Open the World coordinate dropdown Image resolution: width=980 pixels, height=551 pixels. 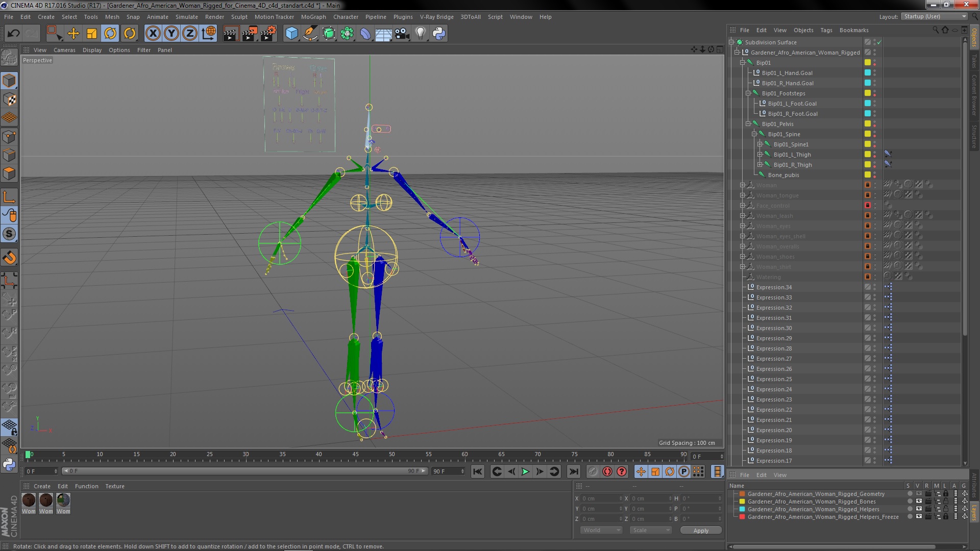pos(601,530)
